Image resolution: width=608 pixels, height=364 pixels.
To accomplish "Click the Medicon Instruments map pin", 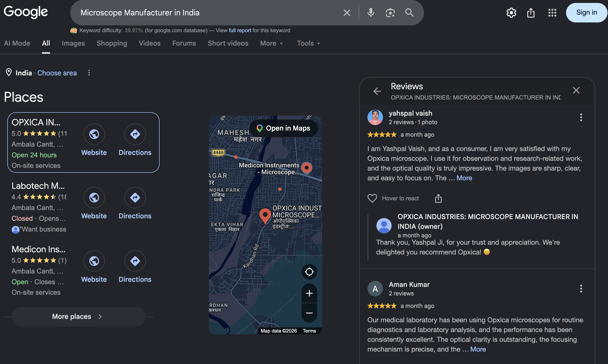I will point(306,168).
